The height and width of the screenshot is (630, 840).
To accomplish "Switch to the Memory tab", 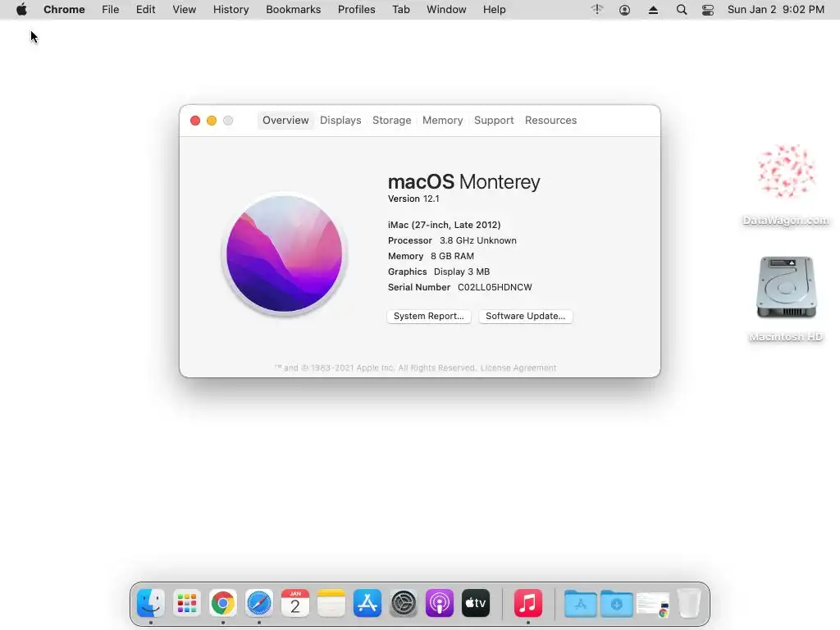I will coord(442,121).
